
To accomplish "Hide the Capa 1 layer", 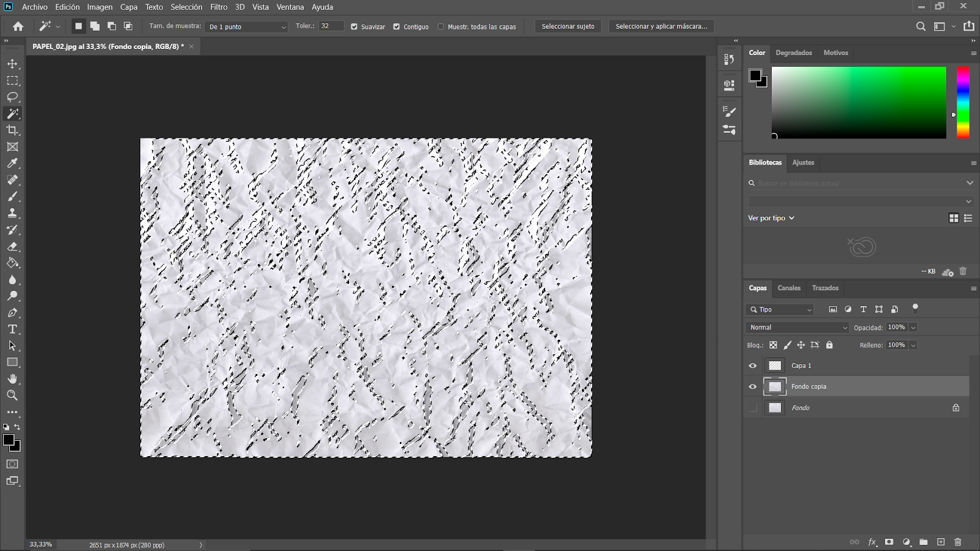I will pyautogui.click(x=753, y=365).
